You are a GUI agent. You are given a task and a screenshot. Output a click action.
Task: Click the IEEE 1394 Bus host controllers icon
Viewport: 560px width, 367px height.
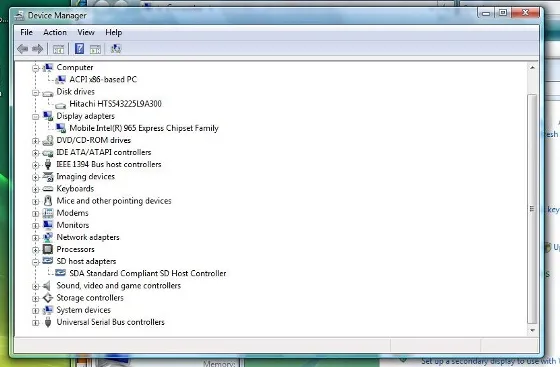click(48, 164)
